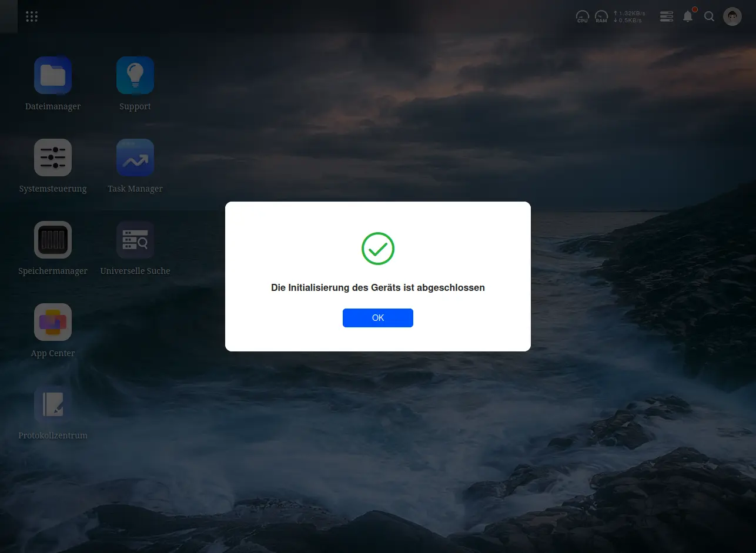This screenshot has height=553, width=756.
Task: Launch the Task Manager icon
Action: tap(135, 157)
